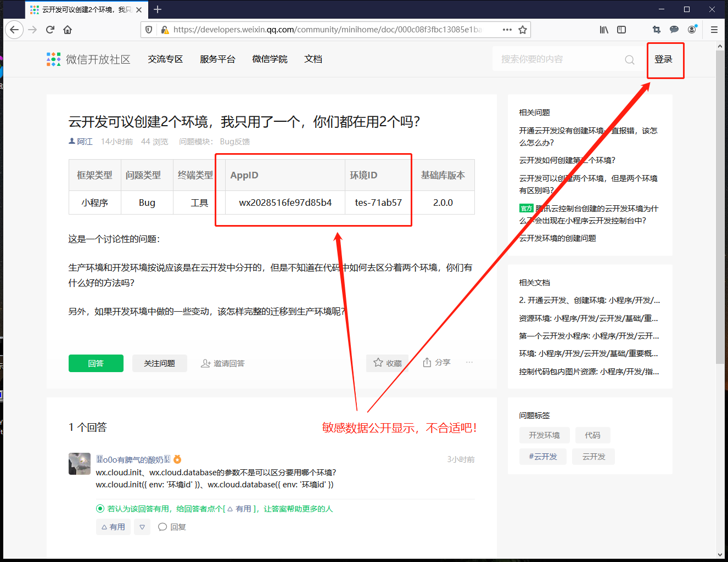Bookmark this page with the star
This screenshot has height=562, width=728.
pyautogui.click(x=523, y=30)
